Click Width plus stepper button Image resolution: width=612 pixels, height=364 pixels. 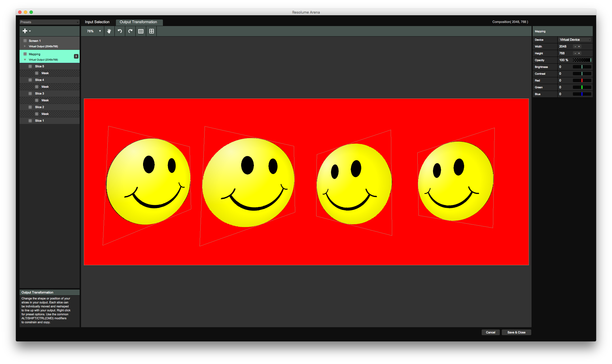tap(579, 46)
